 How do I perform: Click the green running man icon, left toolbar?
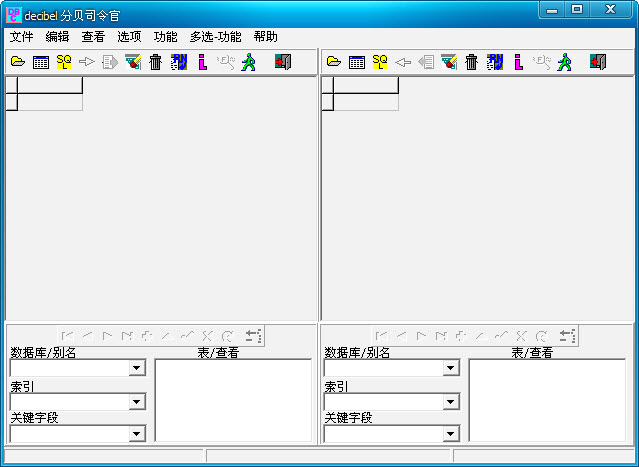pos(248,62)
